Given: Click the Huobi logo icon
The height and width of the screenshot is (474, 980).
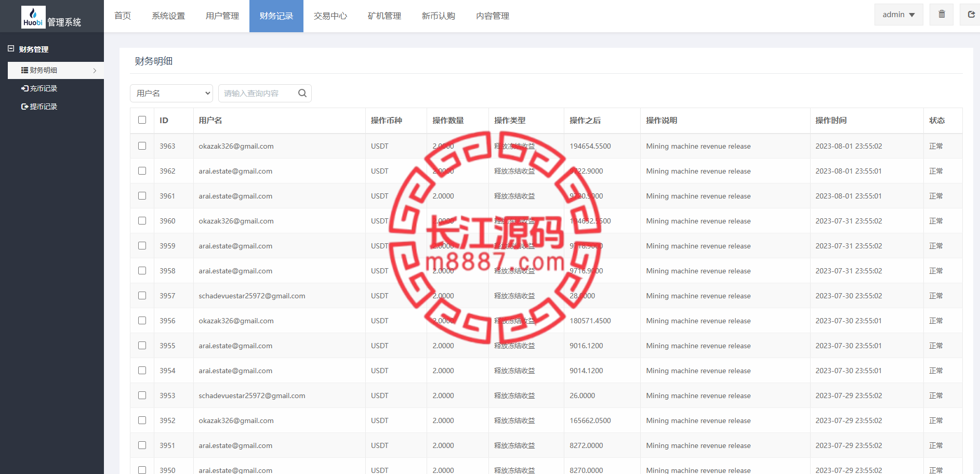Looking at the screenshot, I should tap(33, 17).
